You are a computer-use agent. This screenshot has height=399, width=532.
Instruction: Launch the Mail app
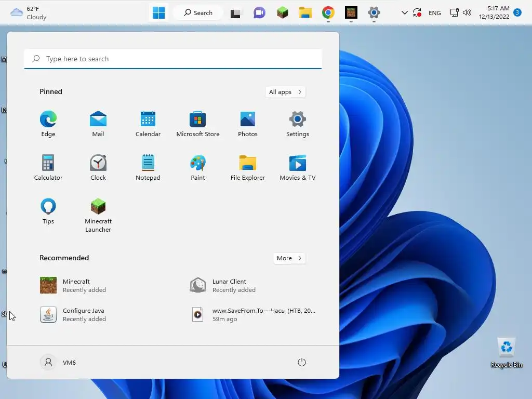click(98, 124)
